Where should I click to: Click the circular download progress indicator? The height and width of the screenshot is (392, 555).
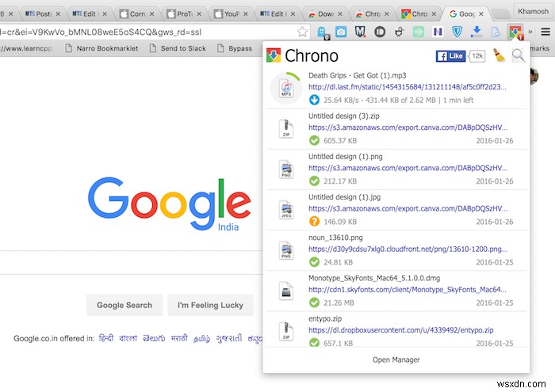(x=286, y=89)
